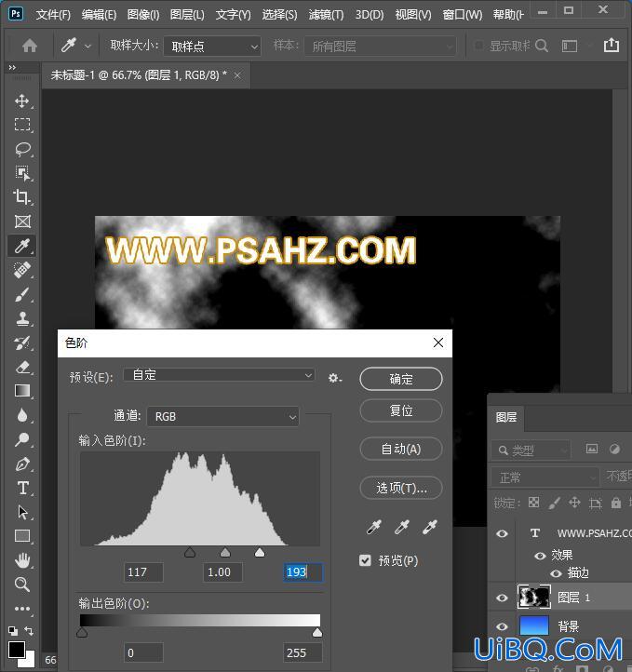Swap foreground and background colors
The image size is (632, 672).
coord(29,631)
